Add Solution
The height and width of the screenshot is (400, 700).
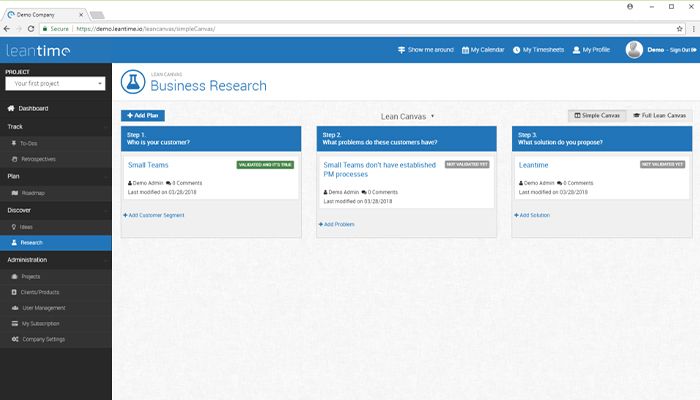tap(532, 215)
